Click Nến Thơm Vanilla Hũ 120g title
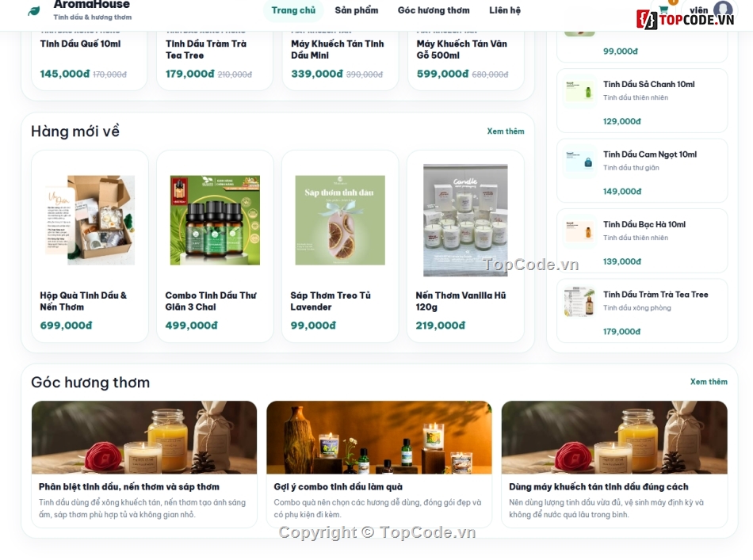The image size is (753, 560). (x=461, y=301)
